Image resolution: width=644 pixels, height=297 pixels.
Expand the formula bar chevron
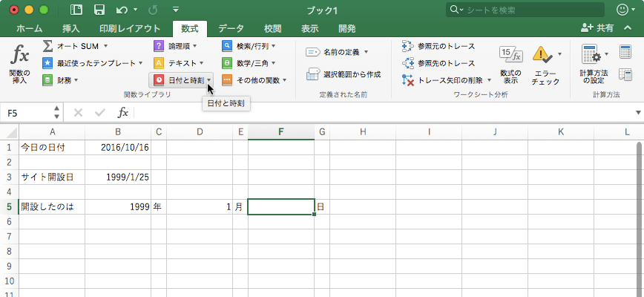[638, 113]
